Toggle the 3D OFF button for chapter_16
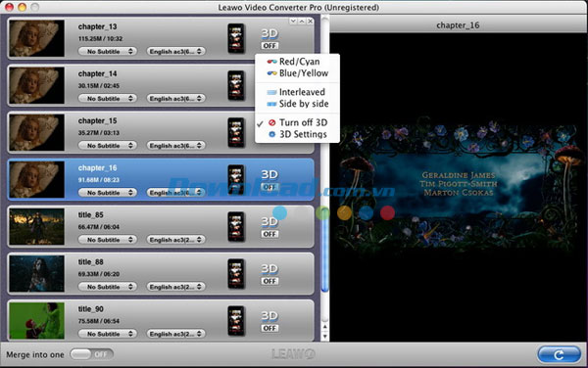Image resolution: width=588 pixels, height=368 pixels. (269, 187)
